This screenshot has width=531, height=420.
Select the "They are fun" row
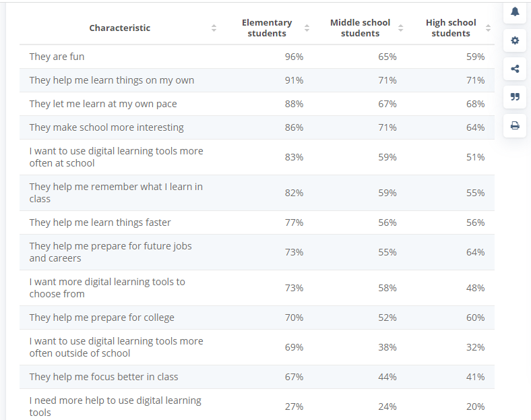point(57,57)
